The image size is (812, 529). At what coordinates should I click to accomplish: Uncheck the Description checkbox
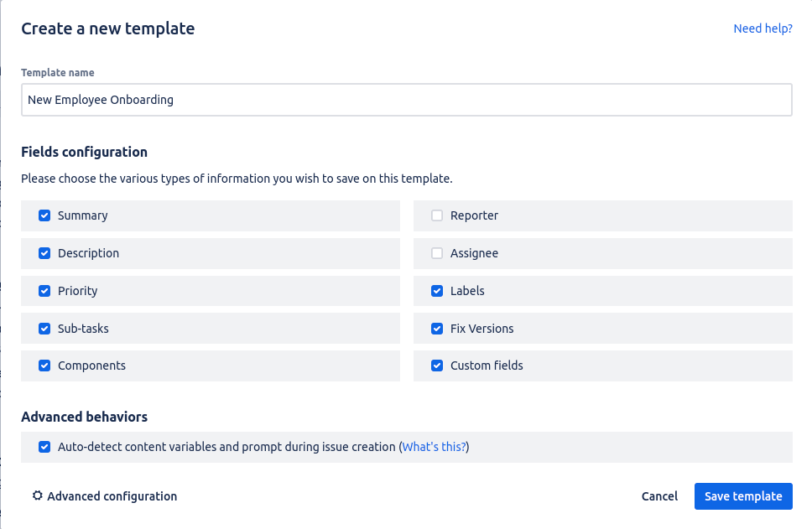[x=44, y=253]
